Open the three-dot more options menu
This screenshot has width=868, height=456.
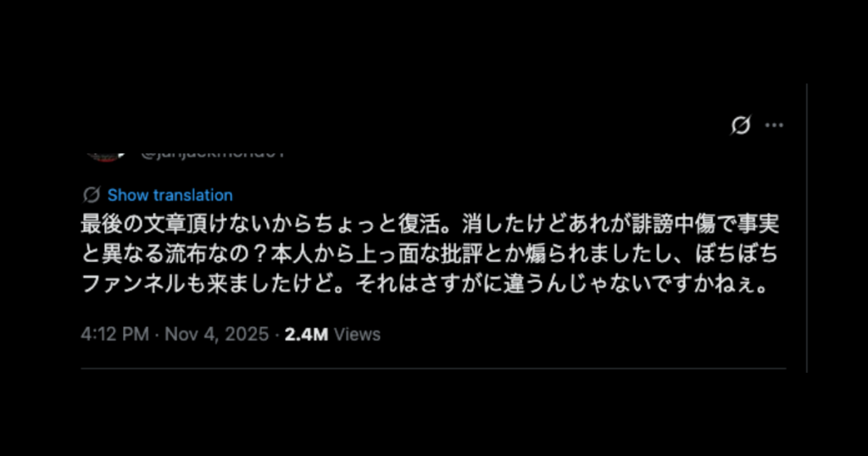pos(774,125)
